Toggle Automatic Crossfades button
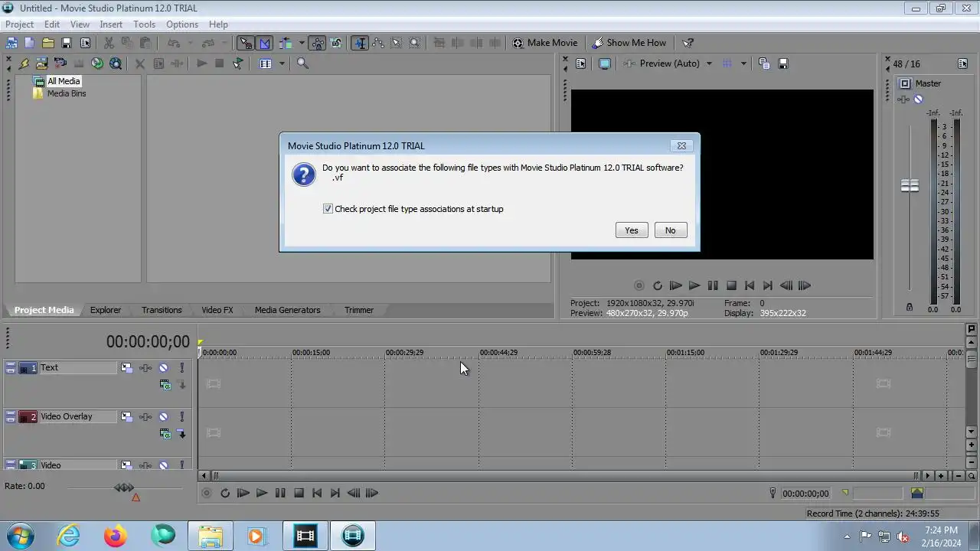This screenshot has height=551, width=980. [264, 43]
